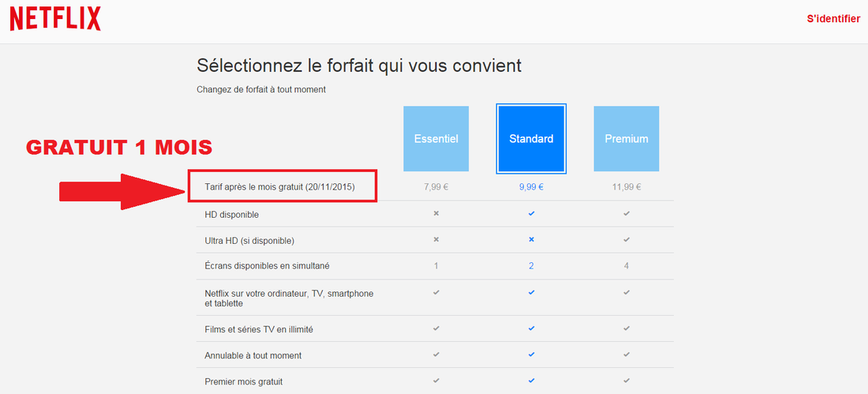Click the ordinateur, TV, smartphone checkmark under Essentiel
This screenshot has height=394, width=868.
(436, 292)
